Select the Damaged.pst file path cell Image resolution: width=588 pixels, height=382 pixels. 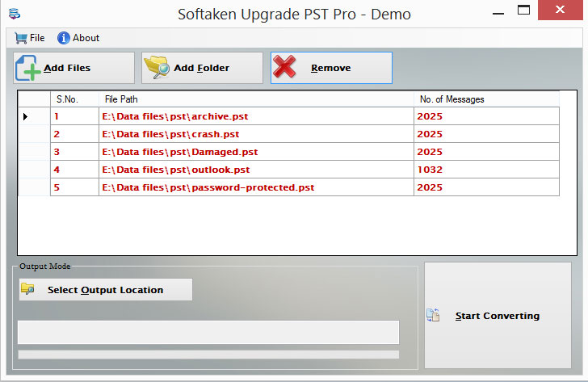click(257, 152)
